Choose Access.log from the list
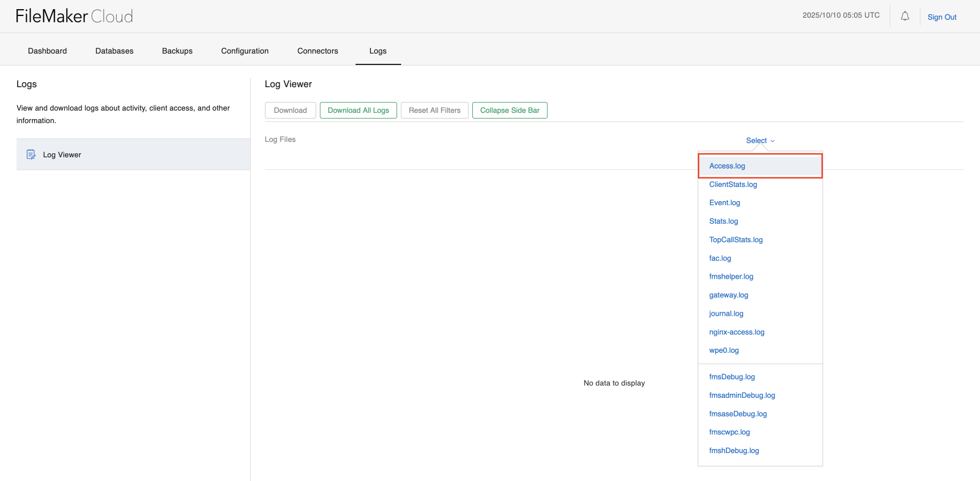The height and width of the screenshot is (481, 980). pos(727,166)
